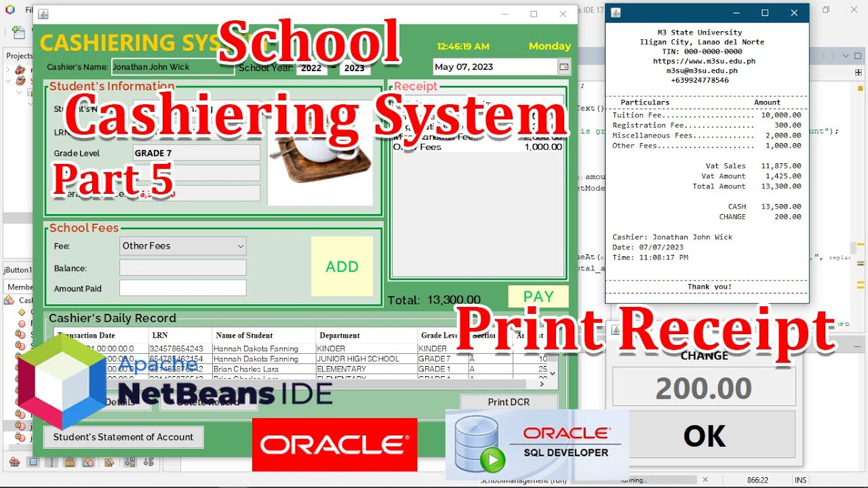
Task: Select the JUNIOR HIGH SCHOOL department cell
Action: (x=367, y=359)
